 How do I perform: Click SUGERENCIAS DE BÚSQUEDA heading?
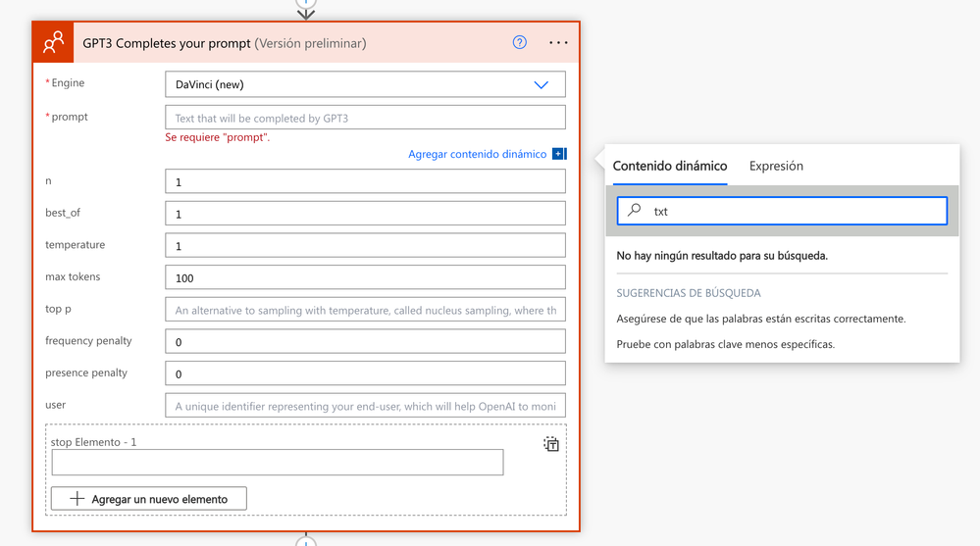688,293
